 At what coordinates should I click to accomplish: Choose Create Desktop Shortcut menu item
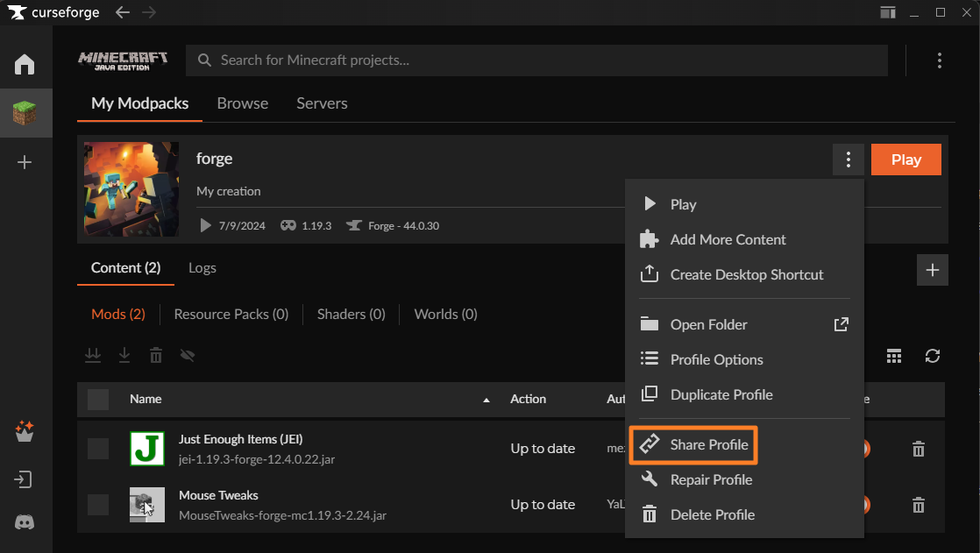744,274
